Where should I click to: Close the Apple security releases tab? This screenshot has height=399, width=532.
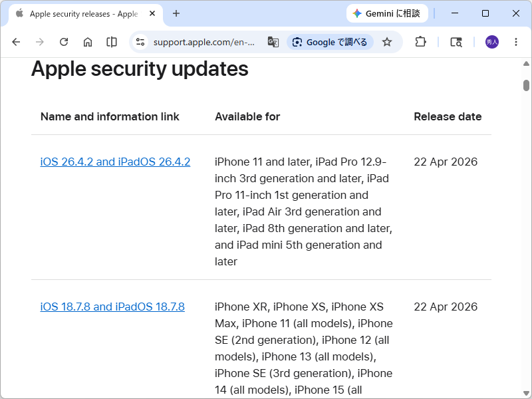(152, 13)
